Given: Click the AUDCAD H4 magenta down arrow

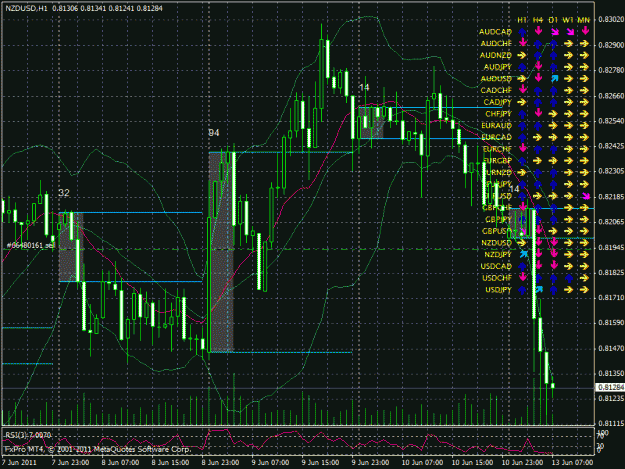Looking at the screenshot, I should pos(538,31).
